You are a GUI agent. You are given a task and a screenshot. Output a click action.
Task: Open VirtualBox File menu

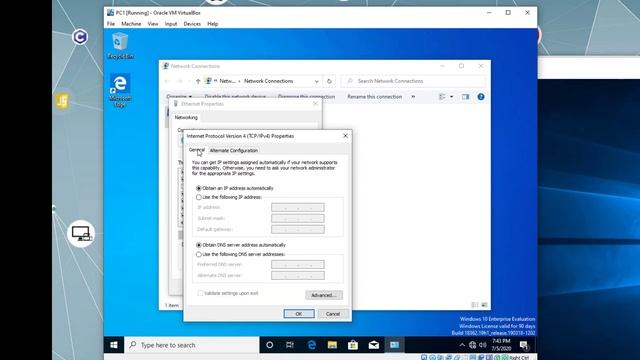[111, 24]
